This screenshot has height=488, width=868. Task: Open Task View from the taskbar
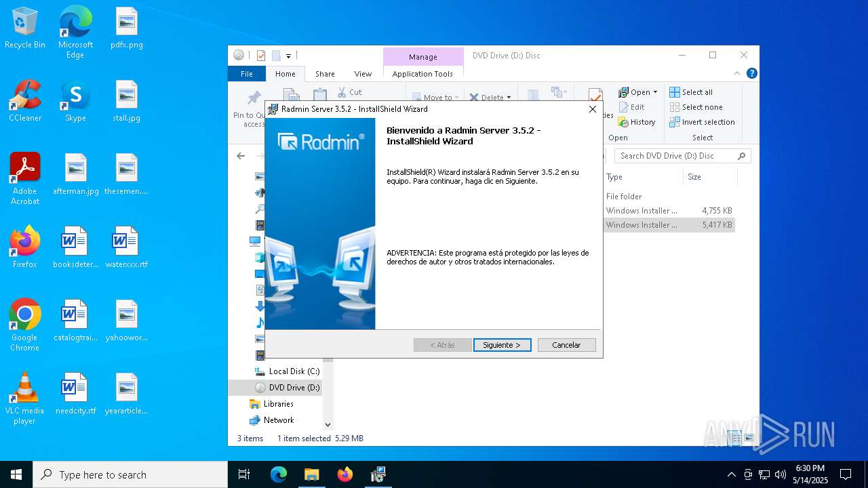(x=244, y=474)
